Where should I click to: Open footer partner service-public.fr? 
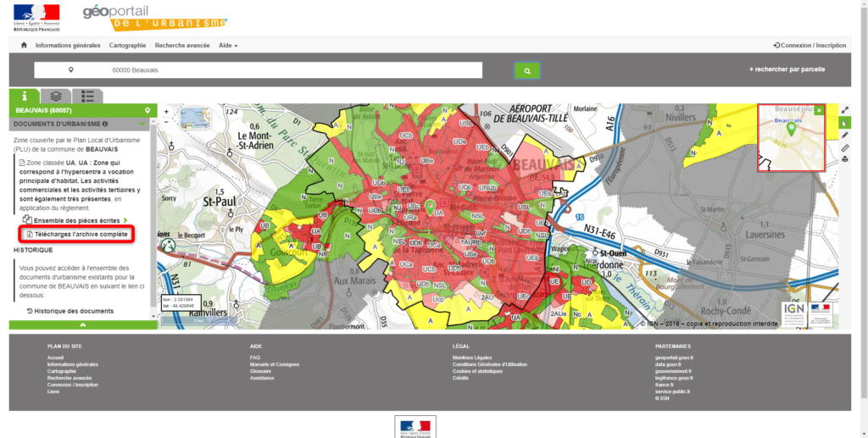click(x=672, y=391)
